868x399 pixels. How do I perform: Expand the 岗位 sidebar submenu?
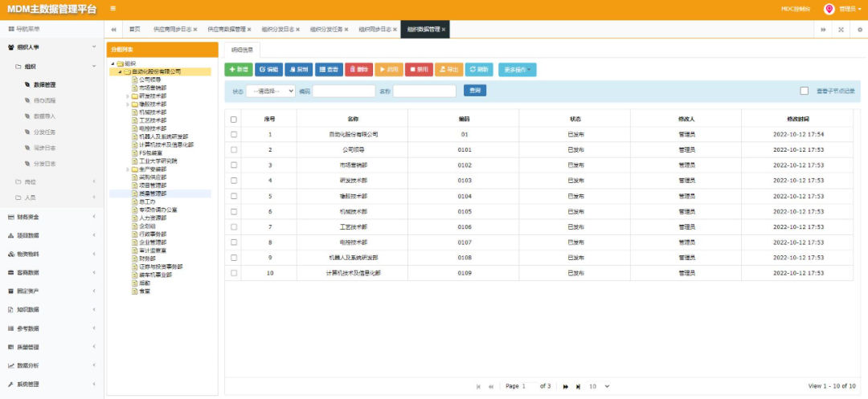(x=52, y=181)
